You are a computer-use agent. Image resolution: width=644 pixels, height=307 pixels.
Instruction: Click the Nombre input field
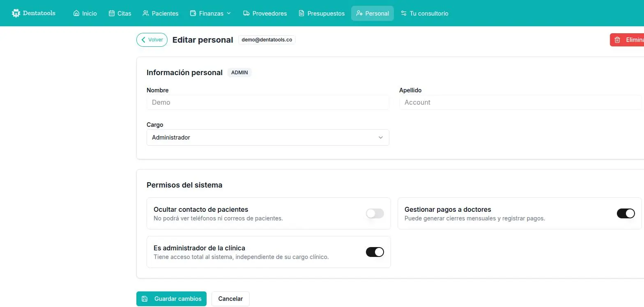point(268,102)
